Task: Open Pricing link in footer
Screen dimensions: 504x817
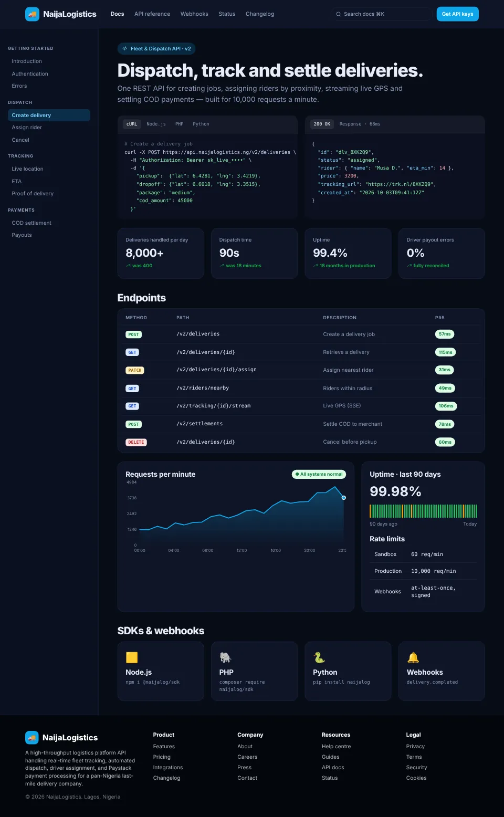Action: tap(162, 757)
